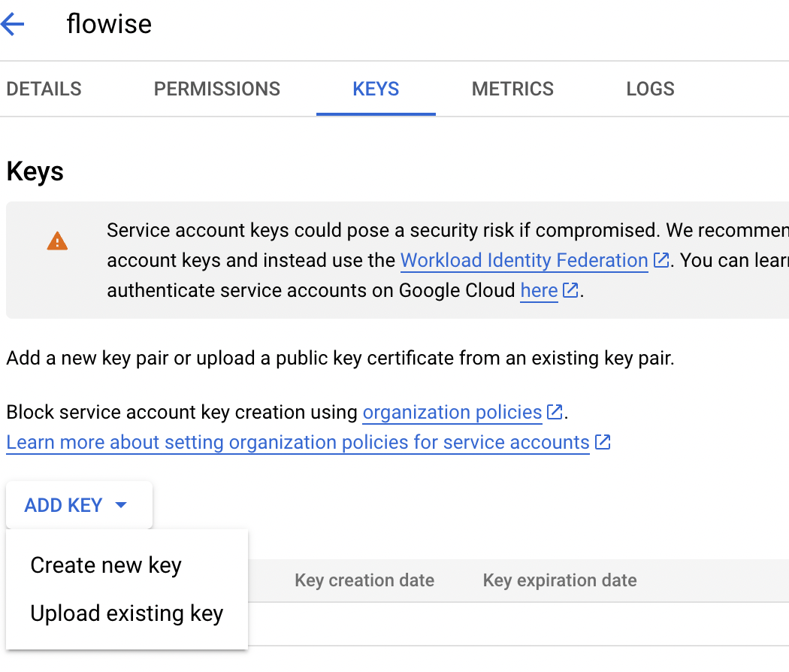Follow the 'here' authentication link
Screen dimensions: 789x672
click(x=539, y=290)
